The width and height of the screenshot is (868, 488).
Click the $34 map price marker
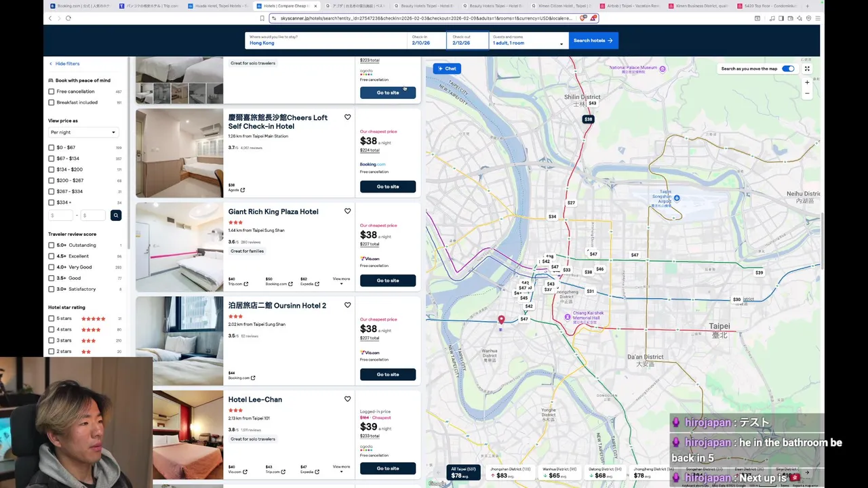click(x=552, y=216)
